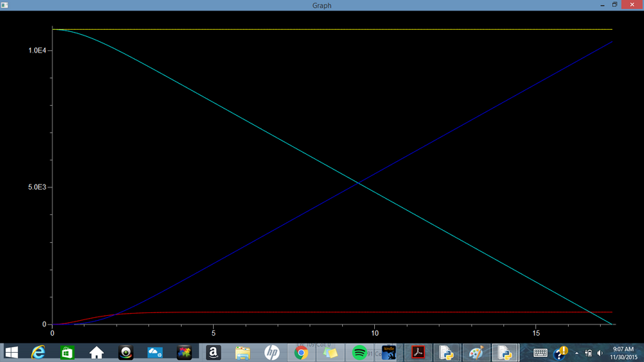Switch to Spotify

pos(359,352)
